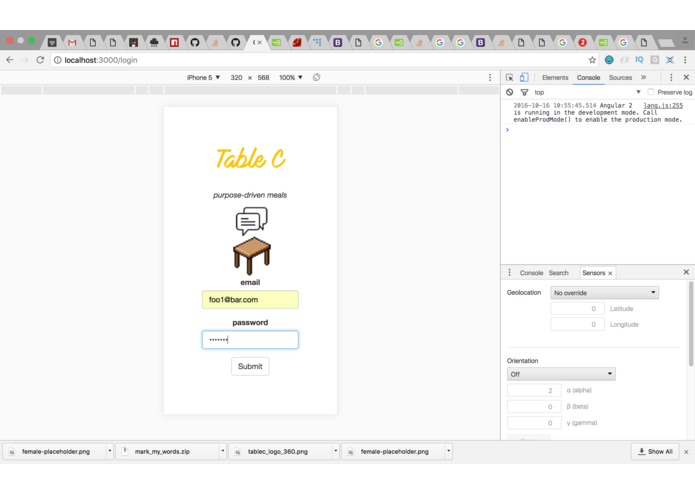Click the Longitude input field
695x494 pixels.
(x=578, y=324)
